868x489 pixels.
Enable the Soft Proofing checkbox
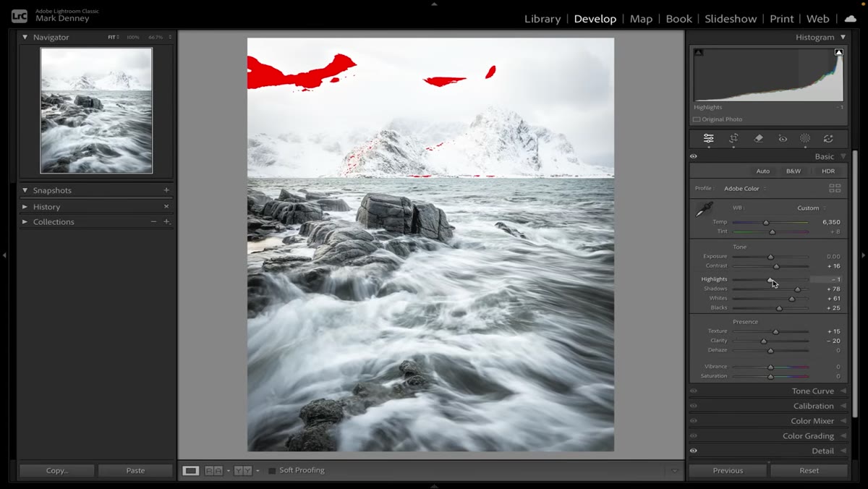pos(272,470)
